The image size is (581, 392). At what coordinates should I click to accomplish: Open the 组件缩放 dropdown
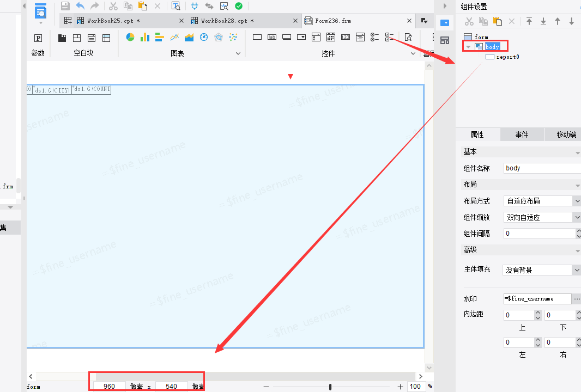(x=542, y=217)
